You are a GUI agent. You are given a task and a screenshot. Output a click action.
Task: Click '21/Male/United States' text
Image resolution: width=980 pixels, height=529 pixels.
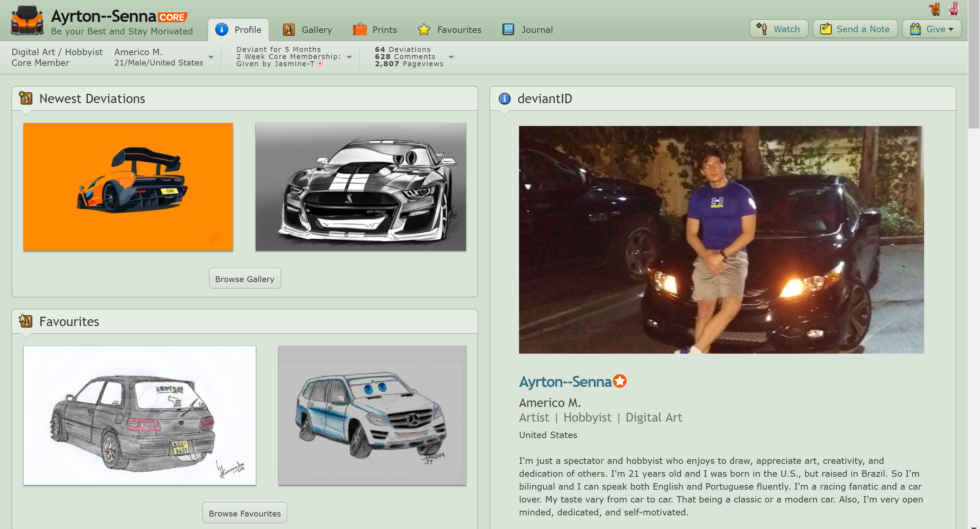159,63
